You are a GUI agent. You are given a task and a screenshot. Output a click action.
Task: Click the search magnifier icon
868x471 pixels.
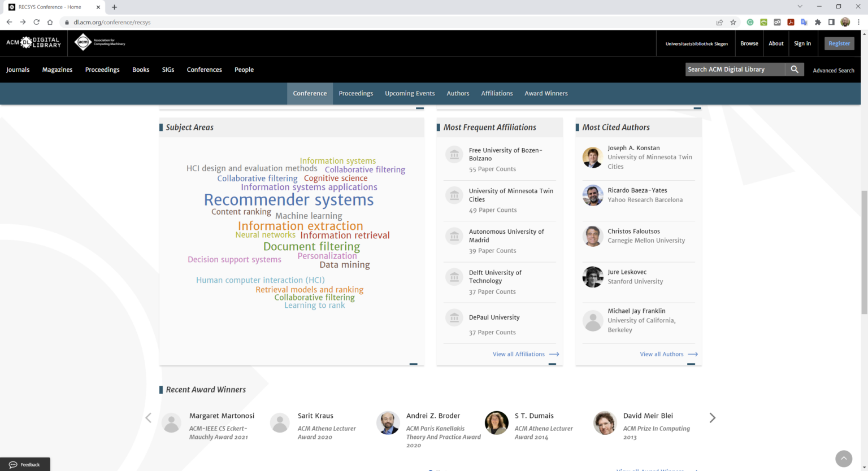(x=795, y=69)
